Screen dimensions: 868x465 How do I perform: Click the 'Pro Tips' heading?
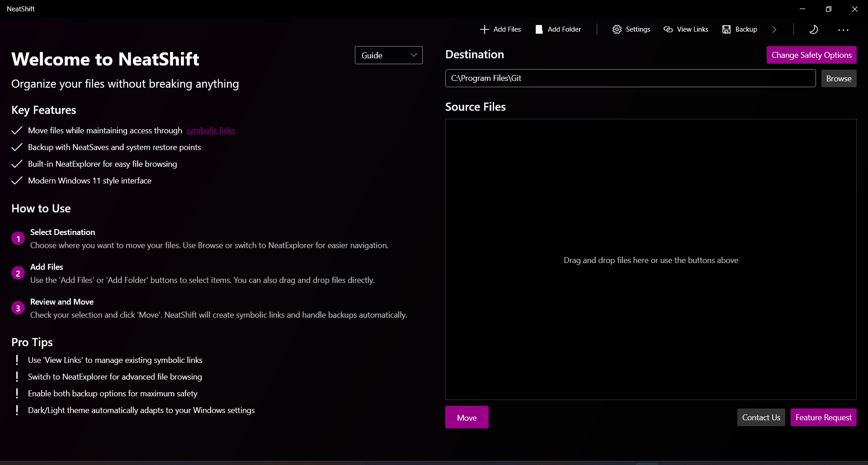(x=32, y=343)
